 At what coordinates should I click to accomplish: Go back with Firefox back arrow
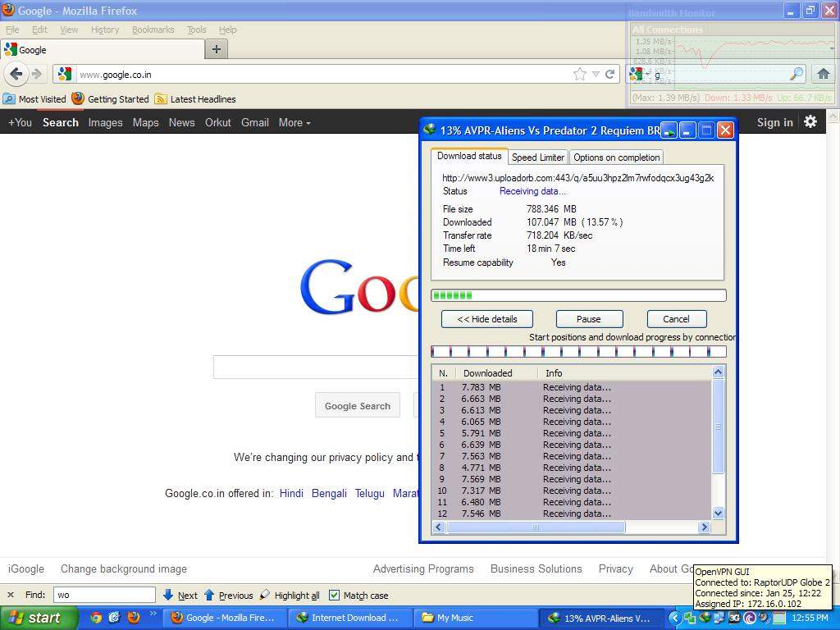click(16, 74)
